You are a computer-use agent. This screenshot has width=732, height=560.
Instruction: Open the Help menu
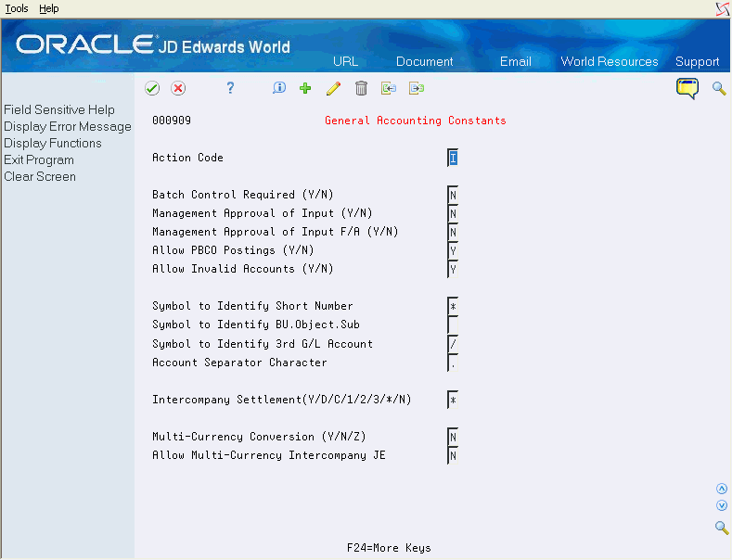pyautogui.click(x=49, y=8)
